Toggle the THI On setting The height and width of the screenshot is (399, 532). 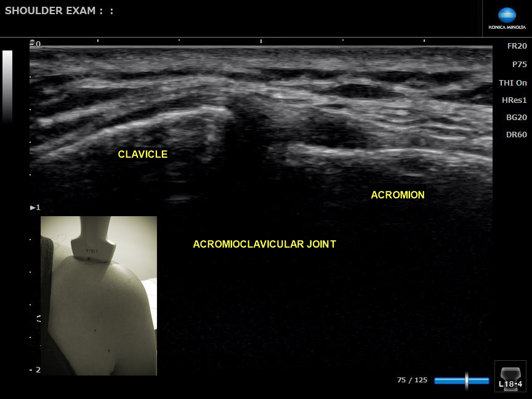pyautogui.click(x=512, y=83)
